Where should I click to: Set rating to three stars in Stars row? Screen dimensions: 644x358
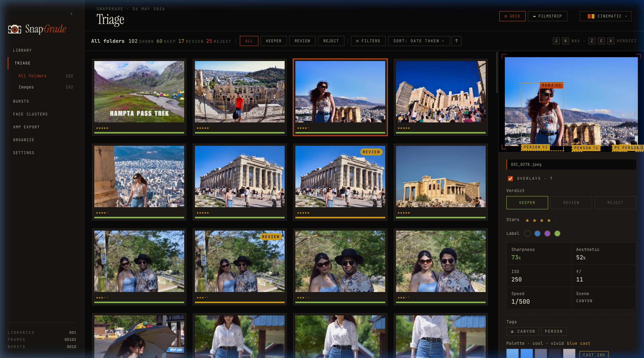point(541,220)
